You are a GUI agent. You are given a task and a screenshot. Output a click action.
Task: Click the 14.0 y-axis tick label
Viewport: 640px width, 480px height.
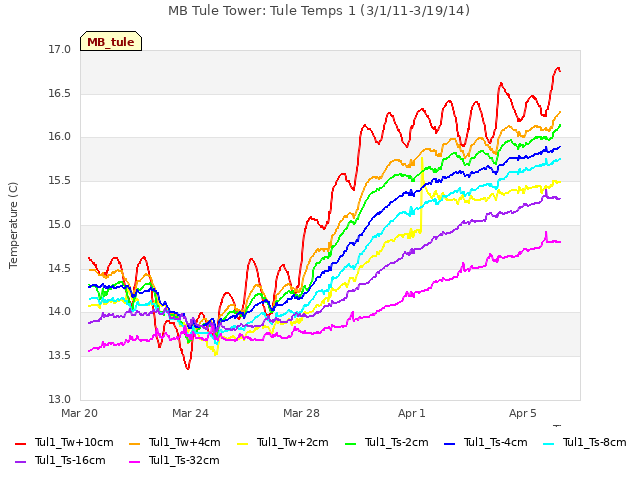pos(60,312)
